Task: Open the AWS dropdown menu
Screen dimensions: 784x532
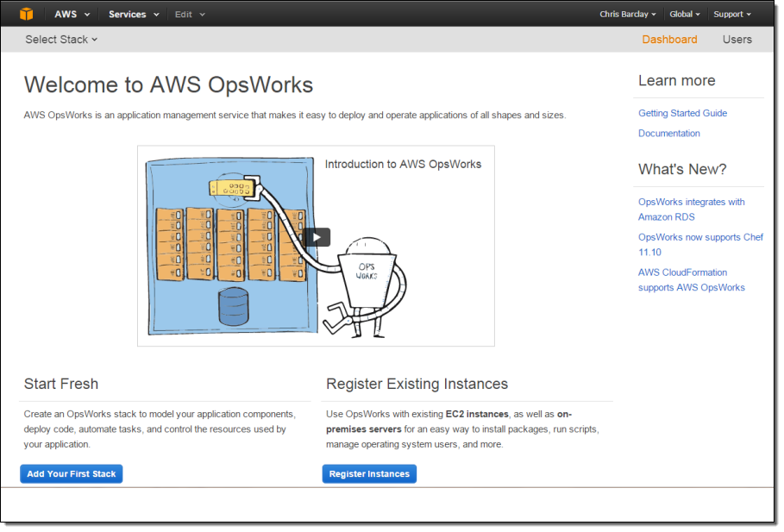Action: click(x=72, y=15)
